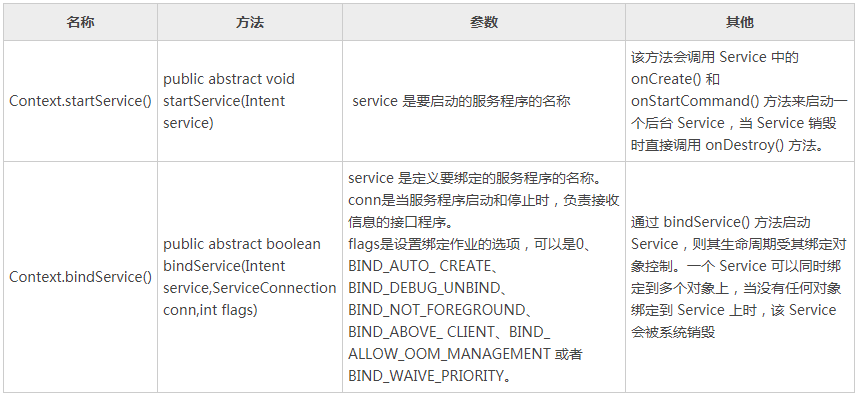The image size is (861, 397).
Task: Select the Context.bindService() cell
Action: point(81,277)
